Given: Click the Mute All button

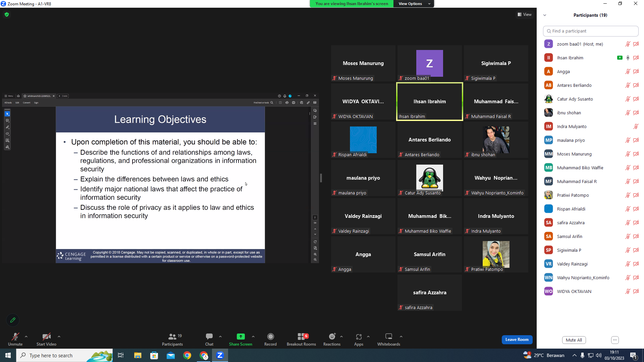Looking at the screenshot, I should [x=574, y=340].
